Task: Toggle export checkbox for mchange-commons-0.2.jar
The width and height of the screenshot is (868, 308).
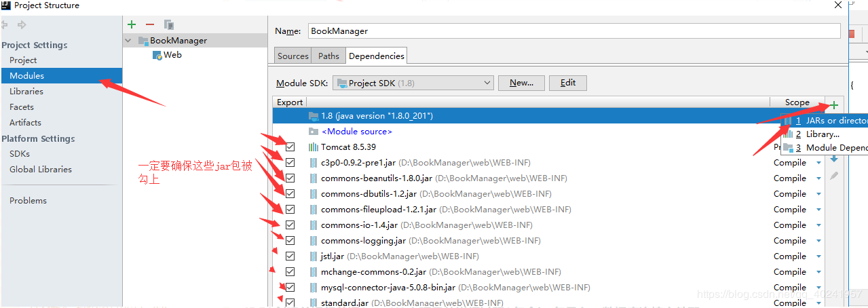Action: click(x=290, y=271)
